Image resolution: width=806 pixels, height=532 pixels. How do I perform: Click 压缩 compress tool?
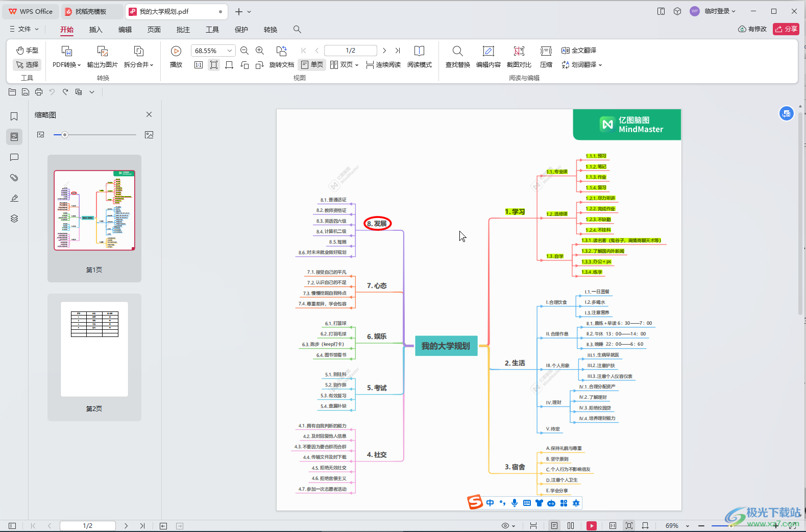pos(546,57)
